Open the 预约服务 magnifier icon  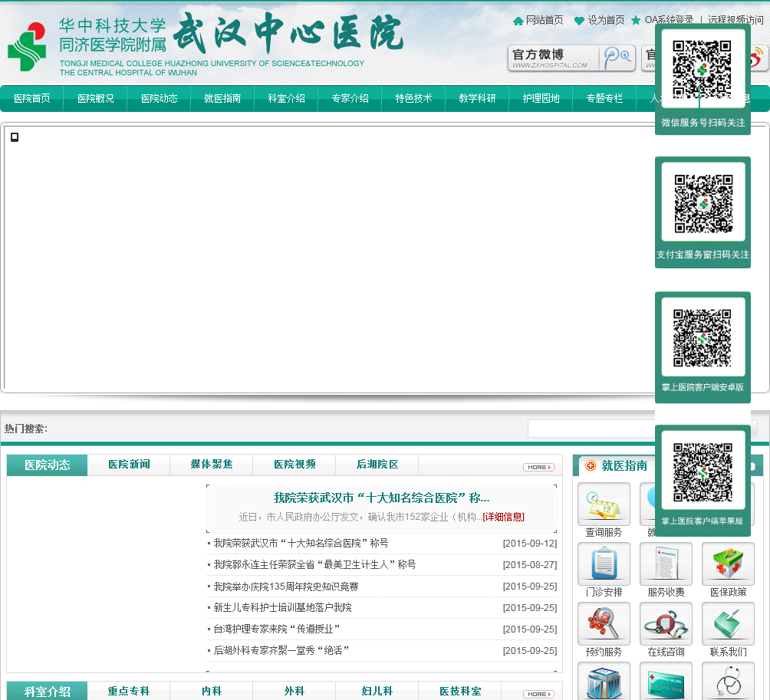(x=604, y=623)
